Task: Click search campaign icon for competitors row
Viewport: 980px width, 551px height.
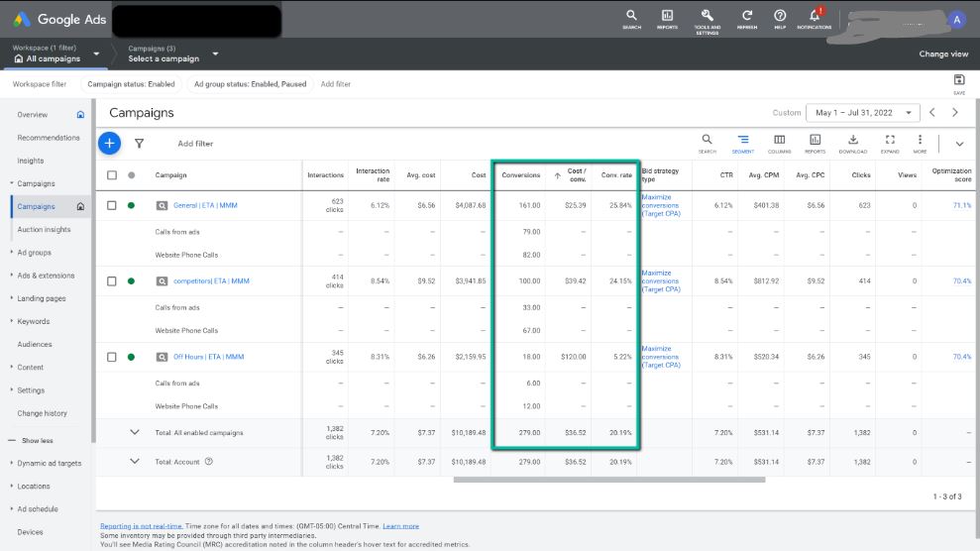Action: click(x=162, y=281)
